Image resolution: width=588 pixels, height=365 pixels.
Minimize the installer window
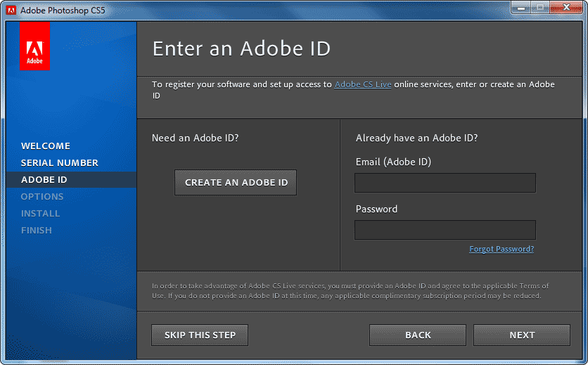tap(520, 8)
